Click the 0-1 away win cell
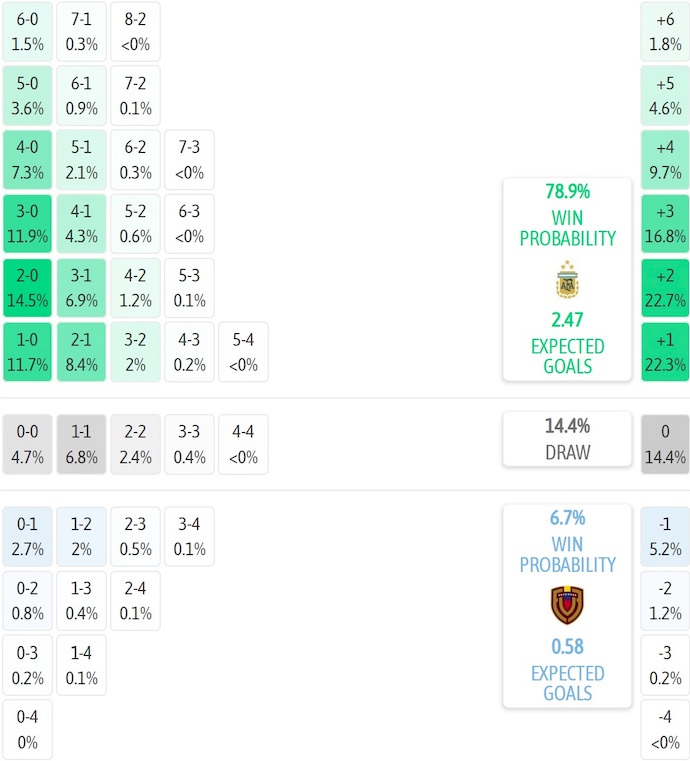 [27, 537]
